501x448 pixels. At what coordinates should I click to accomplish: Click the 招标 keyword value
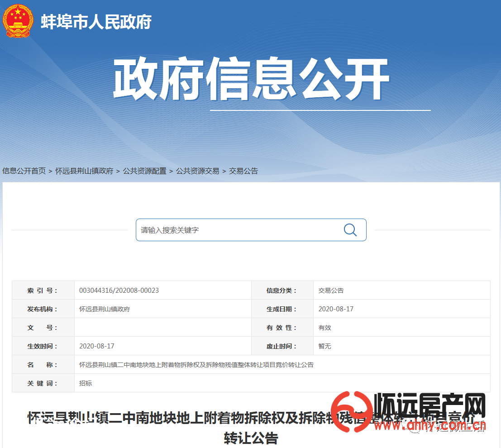(86, 383)
